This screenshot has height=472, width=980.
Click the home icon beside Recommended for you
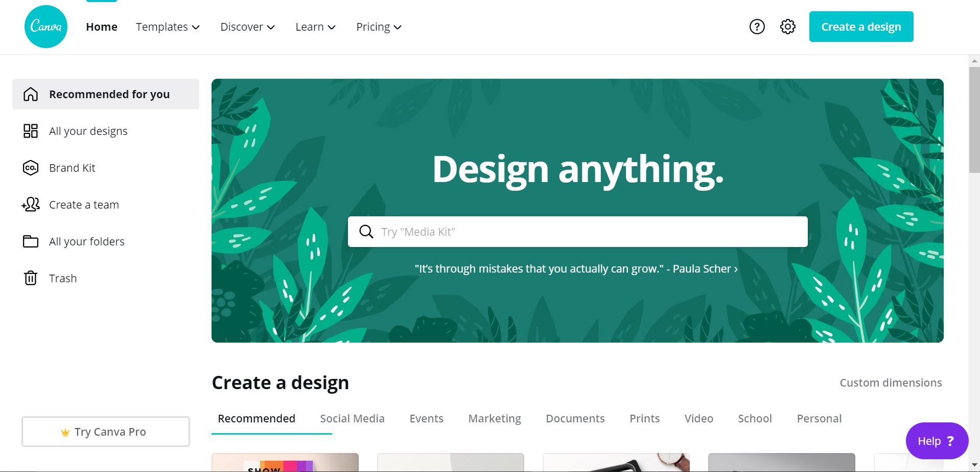point(31,94)
